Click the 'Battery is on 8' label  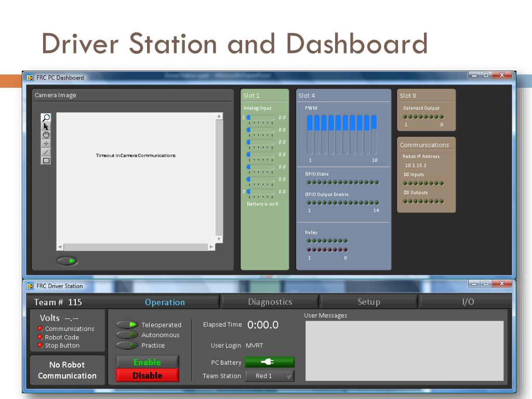262,204
